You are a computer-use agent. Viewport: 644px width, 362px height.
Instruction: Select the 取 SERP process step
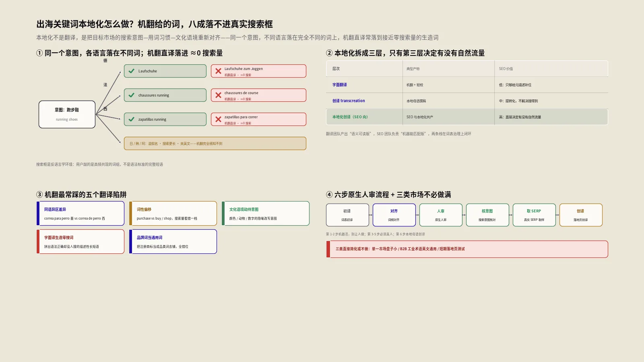tap(534, 215)
